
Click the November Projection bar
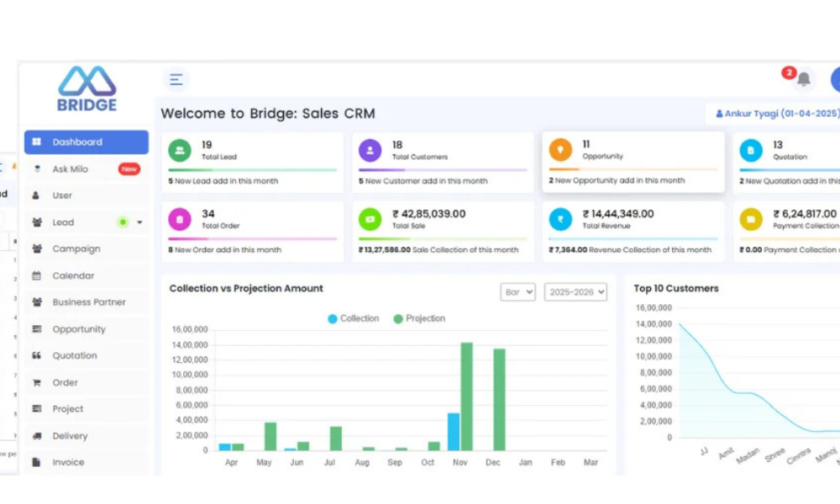click(x=466, y=396)
